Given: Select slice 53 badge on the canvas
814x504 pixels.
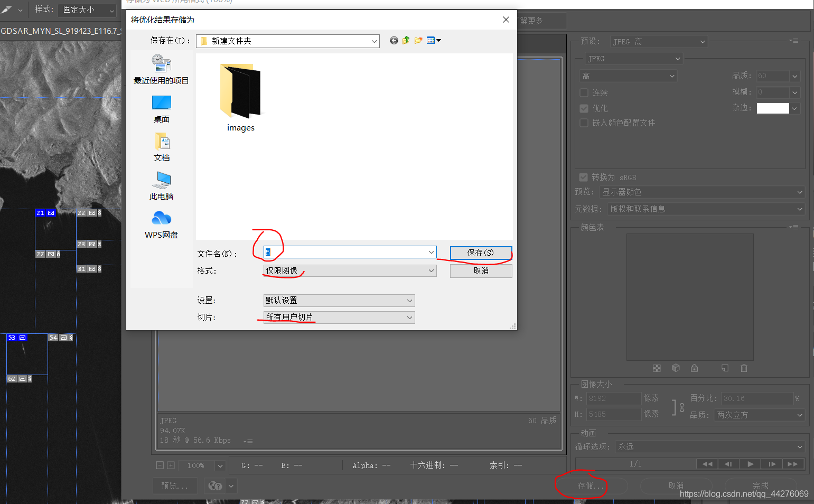Looking at the screenshot, I should tap(17, 338).
